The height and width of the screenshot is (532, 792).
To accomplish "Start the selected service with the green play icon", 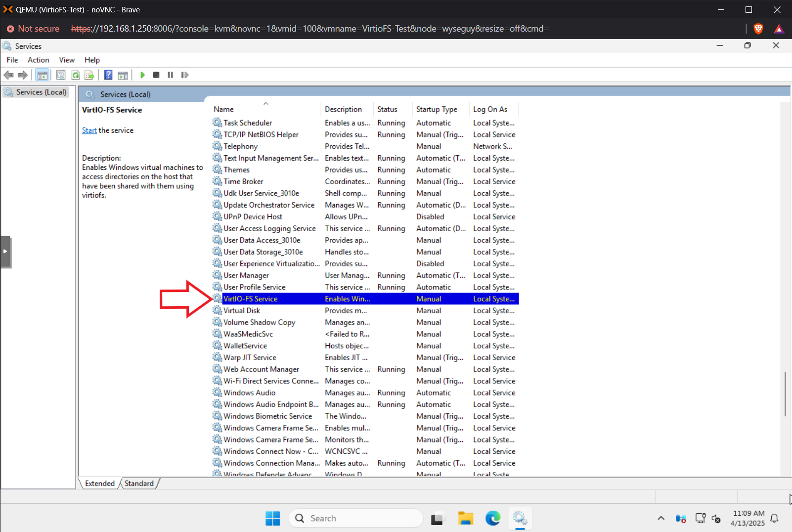I will [142, 75].
